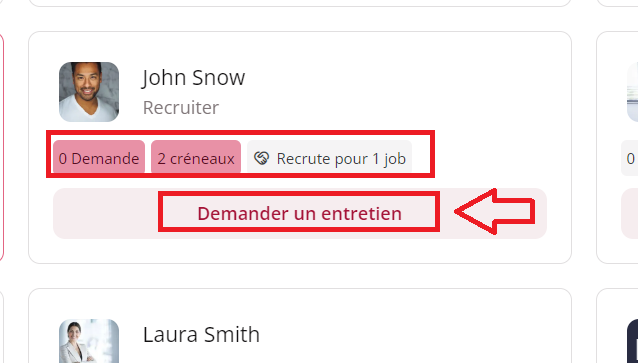The image size is (638, 363).
Task: Click the cut-off 0 badge on right card
Action: click(629, 158)
